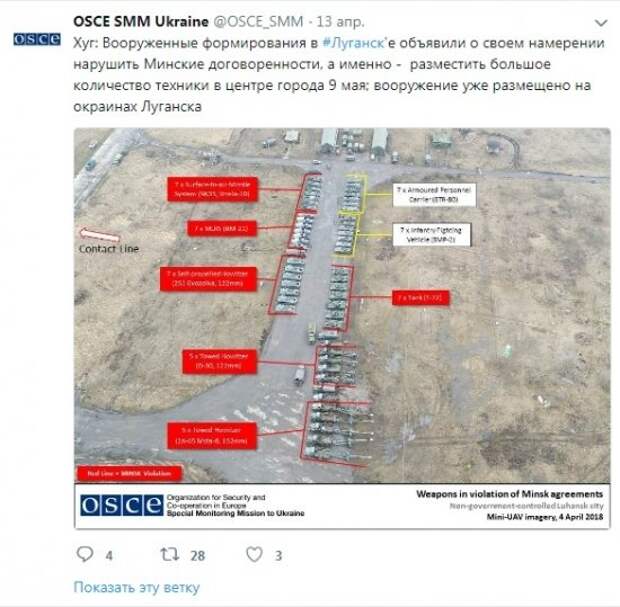This screenshot has width=620, height=607.
Task: Click the Weapons in violation of Minsk agreements caption
Action: click(509, 494)
